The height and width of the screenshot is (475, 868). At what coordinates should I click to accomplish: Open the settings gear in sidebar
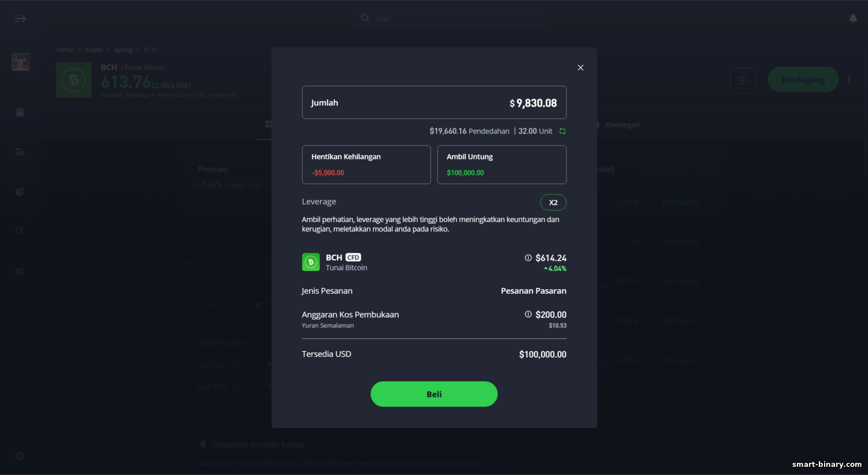tap(20, 456)
